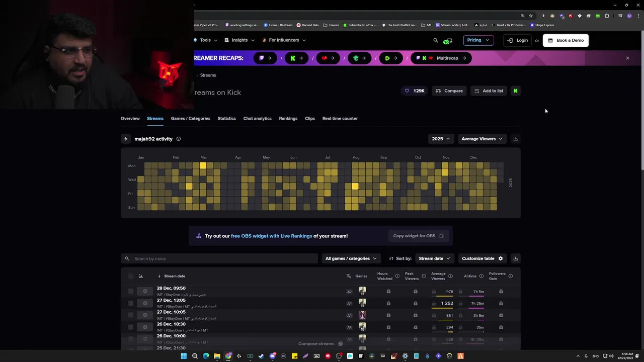Open the live streams icon with badge 10

coord(447,41)
